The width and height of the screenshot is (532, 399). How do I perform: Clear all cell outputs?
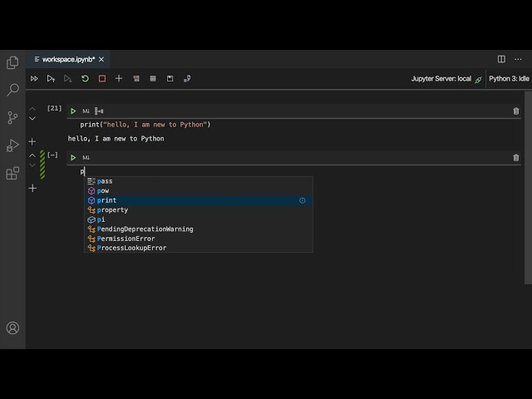tap(136, 79)
